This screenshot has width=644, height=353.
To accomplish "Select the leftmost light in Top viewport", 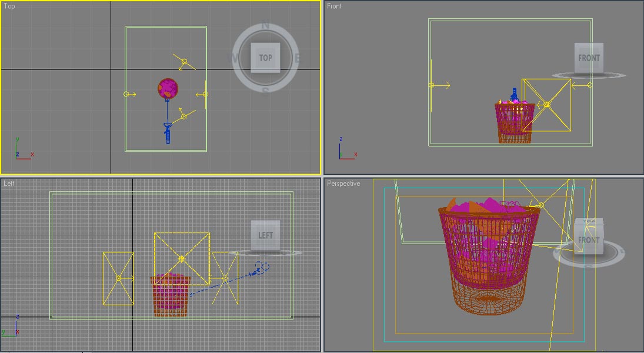I will pyautogui.click(x=126, y=94).
